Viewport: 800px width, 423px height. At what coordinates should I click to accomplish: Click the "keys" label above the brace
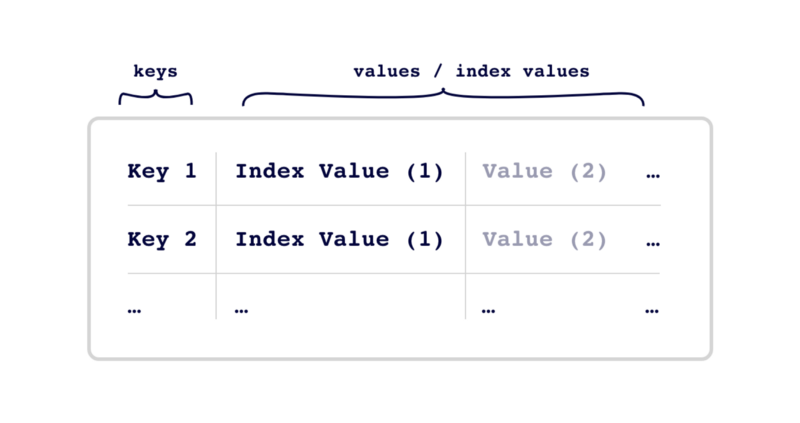pyautogui.click(x=156, y=71)
